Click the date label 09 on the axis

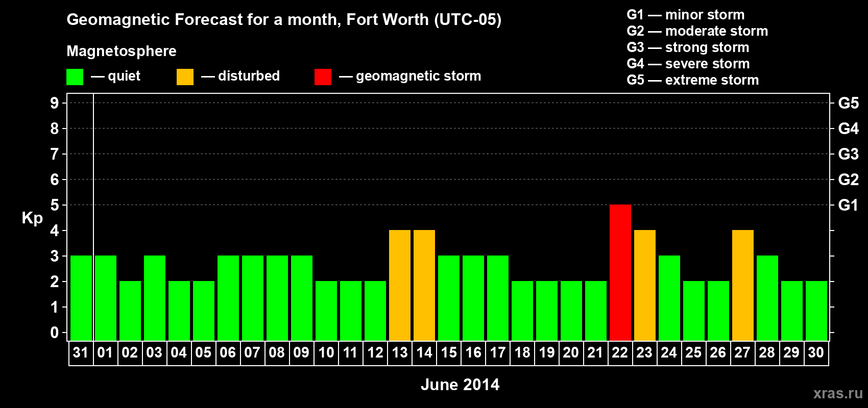[x=301, y=353]
